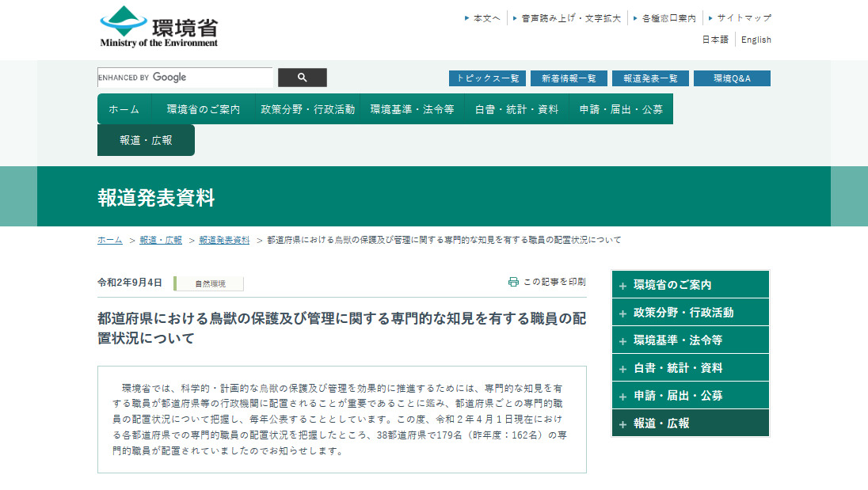Go to 報道発表資料 breadcrumb link

click(224, 240)
